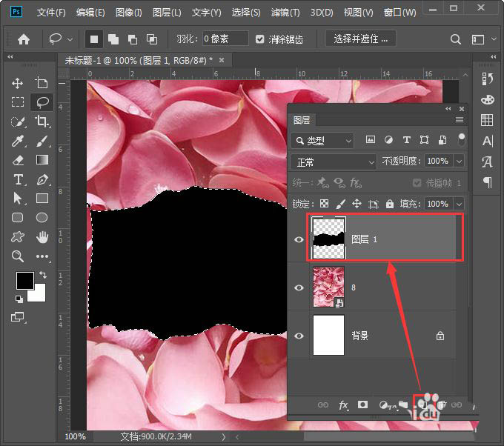
Task: Swap foreground and background colors
Action: (x=43, y=275)
